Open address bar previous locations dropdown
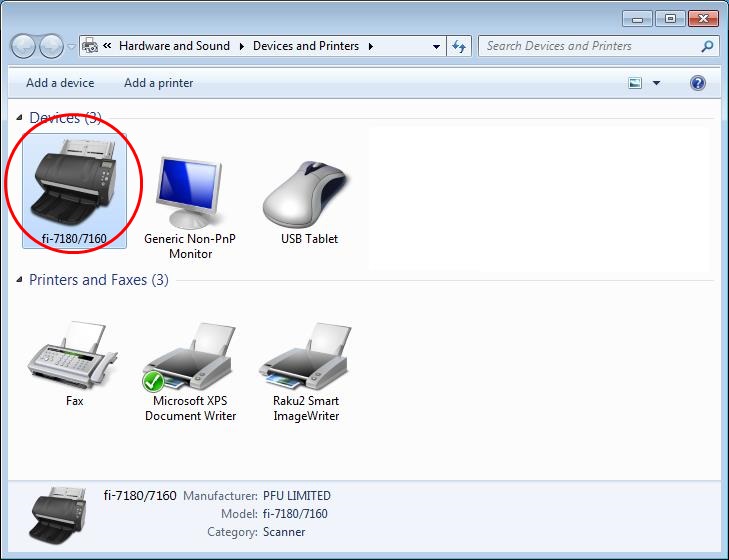The width and height of the screenshot is (729, 560). (x=436, y=47)
